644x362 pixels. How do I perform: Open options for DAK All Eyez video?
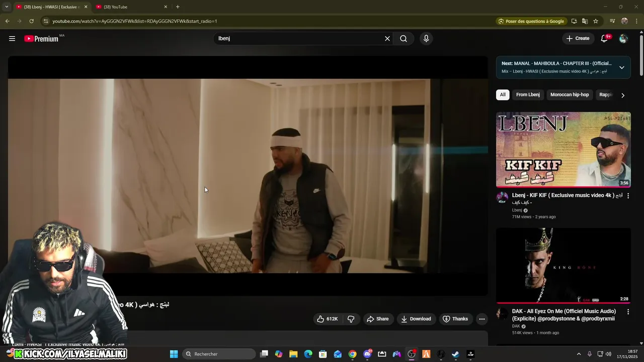click(628, 312)
